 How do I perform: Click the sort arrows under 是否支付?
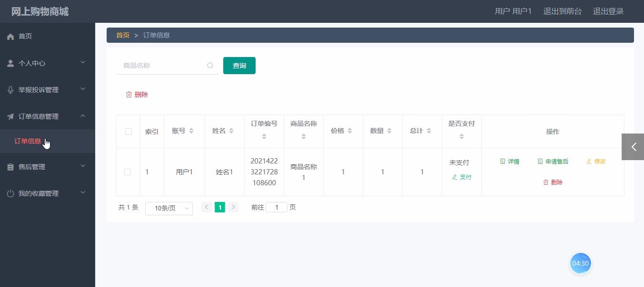click(x=462, y=137)
